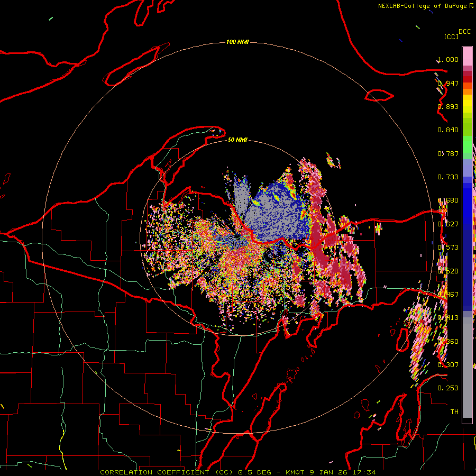The image size is (476, 476).
Task: Select the 0.787 scale value
Action: pyautogui.click(x=448, y=153)
